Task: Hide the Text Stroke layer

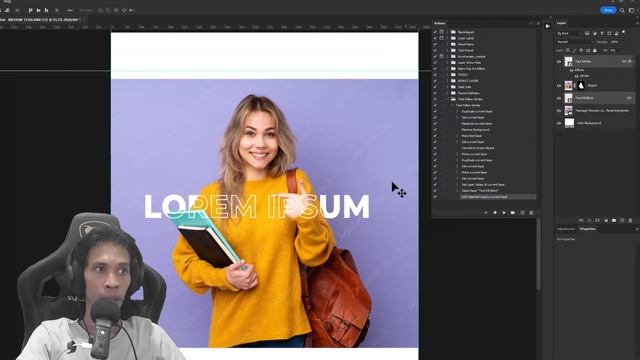Action: [x=559, y=61]
